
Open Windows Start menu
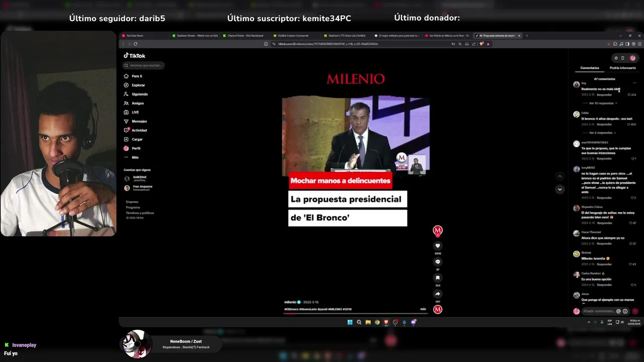coord(350,322)
